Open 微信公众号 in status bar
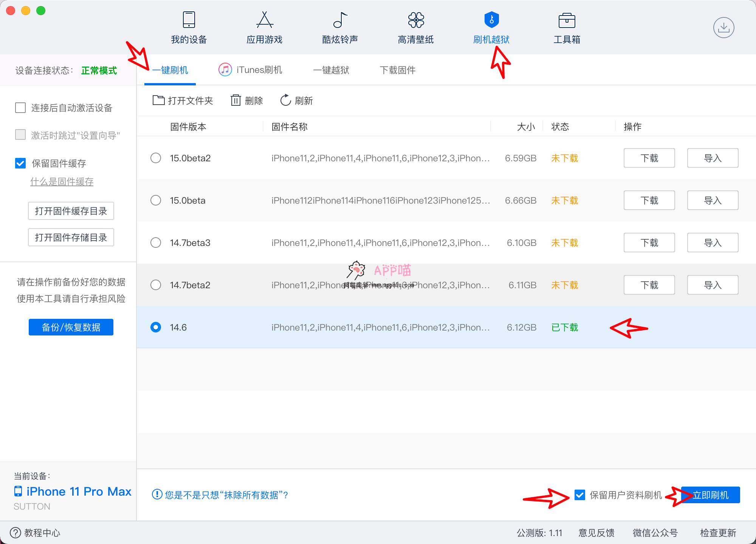The width and height of the screenshot is (756, 544). (x=655, y=533)
